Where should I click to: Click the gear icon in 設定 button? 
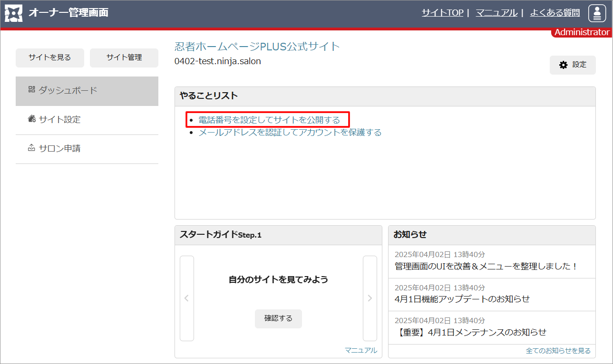point(564,65)
